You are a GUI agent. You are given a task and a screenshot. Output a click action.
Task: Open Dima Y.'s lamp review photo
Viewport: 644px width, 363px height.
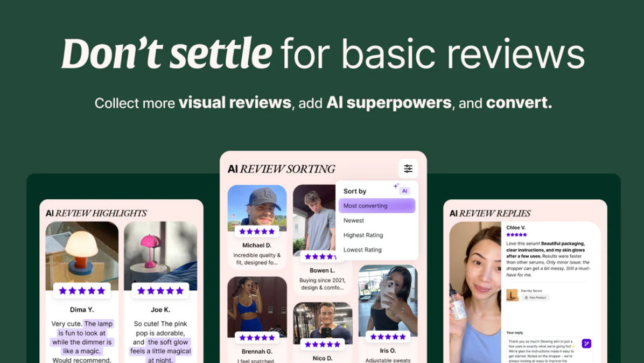(82, 255)
